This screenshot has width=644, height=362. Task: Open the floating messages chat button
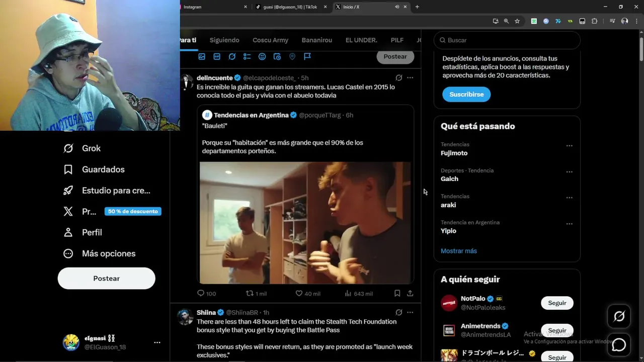(x=619, y=345)
